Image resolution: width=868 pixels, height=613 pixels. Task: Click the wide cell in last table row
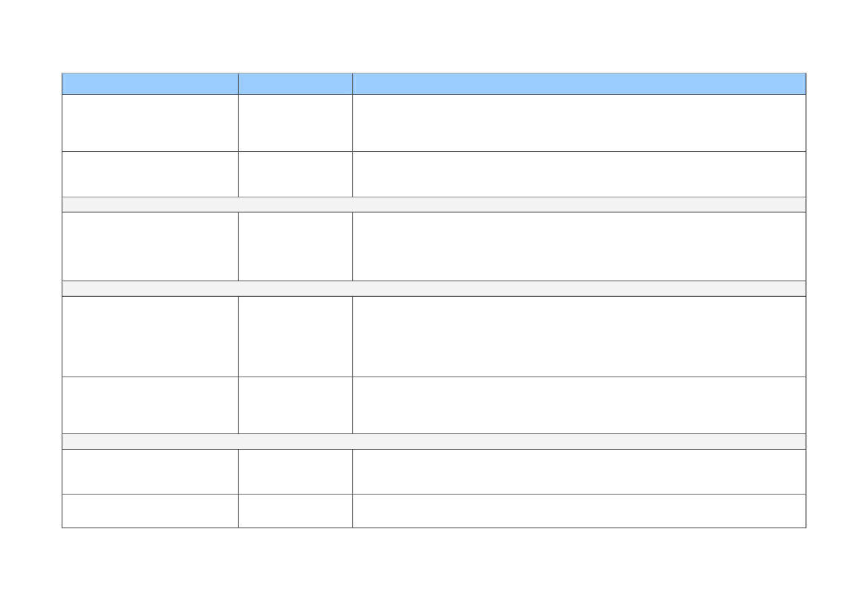pos(579,511)
